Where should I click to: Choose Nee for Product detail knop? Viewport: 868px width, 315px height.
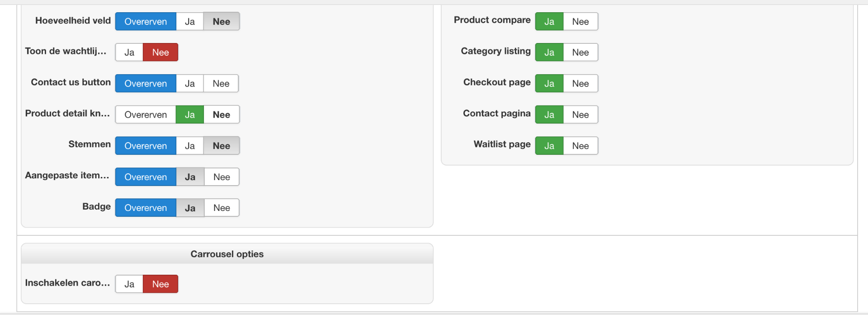[x=222, y=115]
